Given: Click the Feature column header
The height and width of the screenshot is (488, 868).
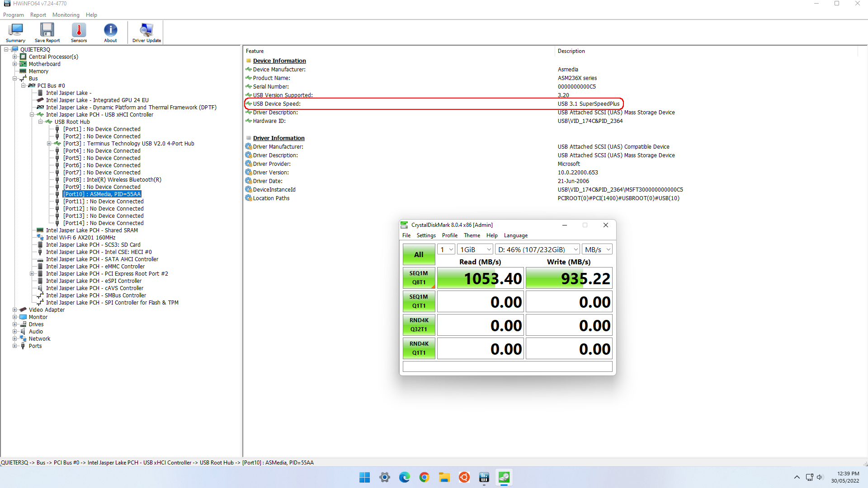Looking at the screenshot, I should [x=399, y=51].
